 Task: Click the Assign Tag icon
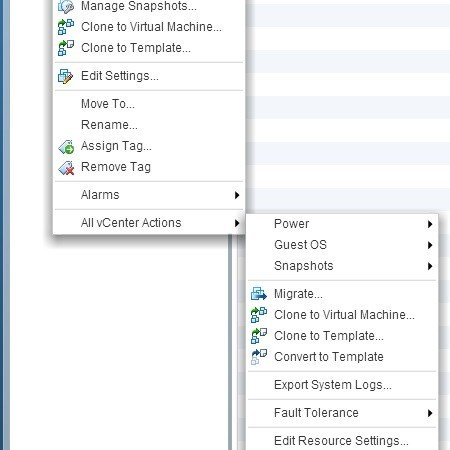tap(66, 147)
